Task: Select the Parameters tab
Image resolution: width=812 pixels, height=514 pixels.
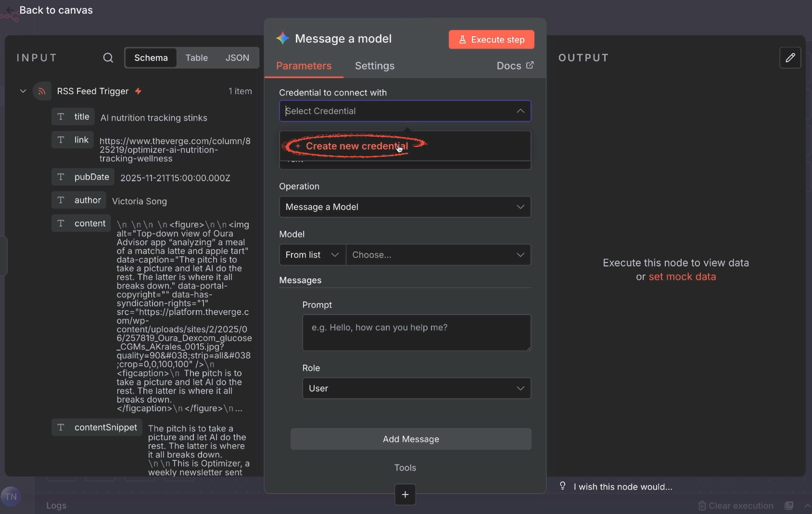Action: (304, 66)
